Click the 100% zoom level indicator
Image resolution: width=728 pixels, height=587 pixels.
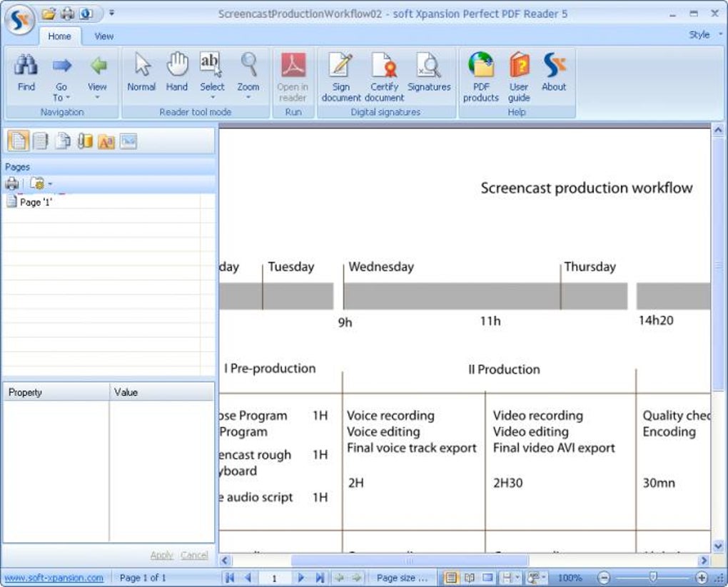570,578
